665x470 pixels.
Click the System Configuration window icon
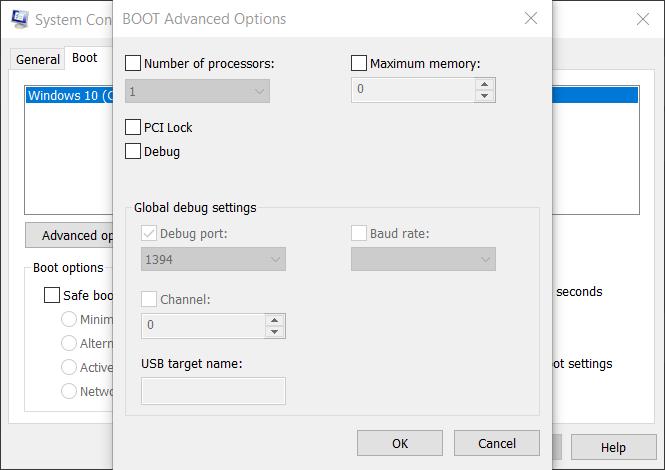click(x=17, y=19)
